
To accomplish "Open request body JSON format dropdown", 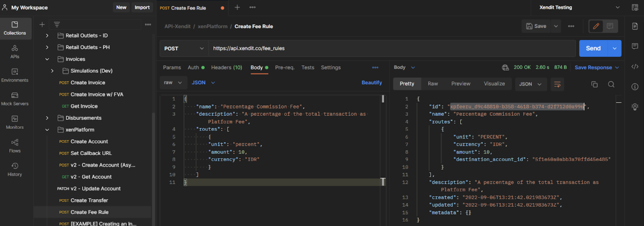I will click(x=203, y=83).
